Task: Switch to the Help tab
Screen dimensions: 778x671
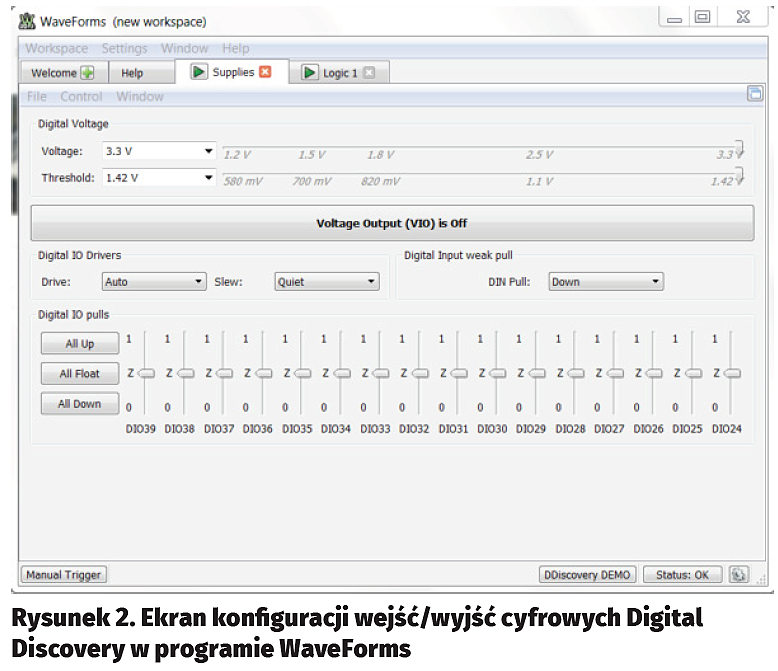Action: [132, 73]
